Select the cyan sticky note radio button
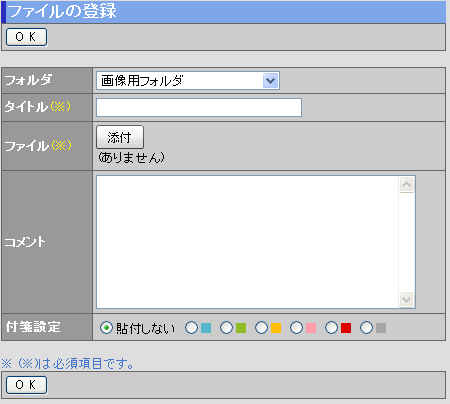The width and height of the screenshot is (450, 404). [x=191, y=328]
